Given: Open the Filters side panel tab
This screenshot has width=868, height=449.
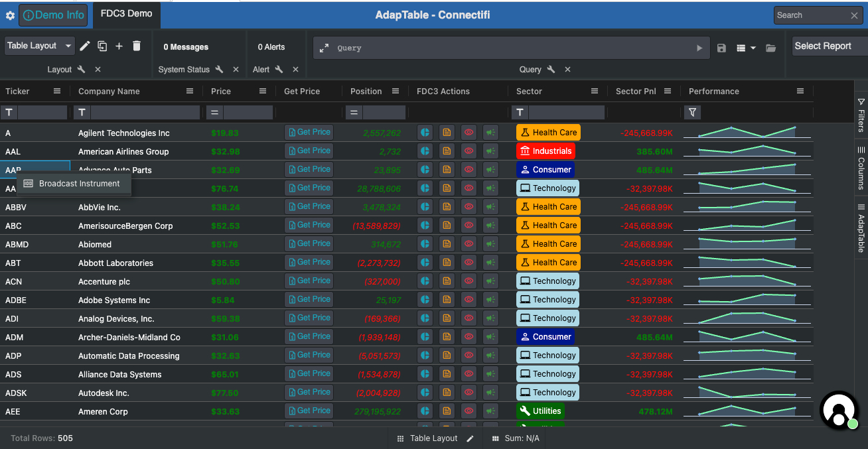Looking at the screenshot, I should pos(861,115).
